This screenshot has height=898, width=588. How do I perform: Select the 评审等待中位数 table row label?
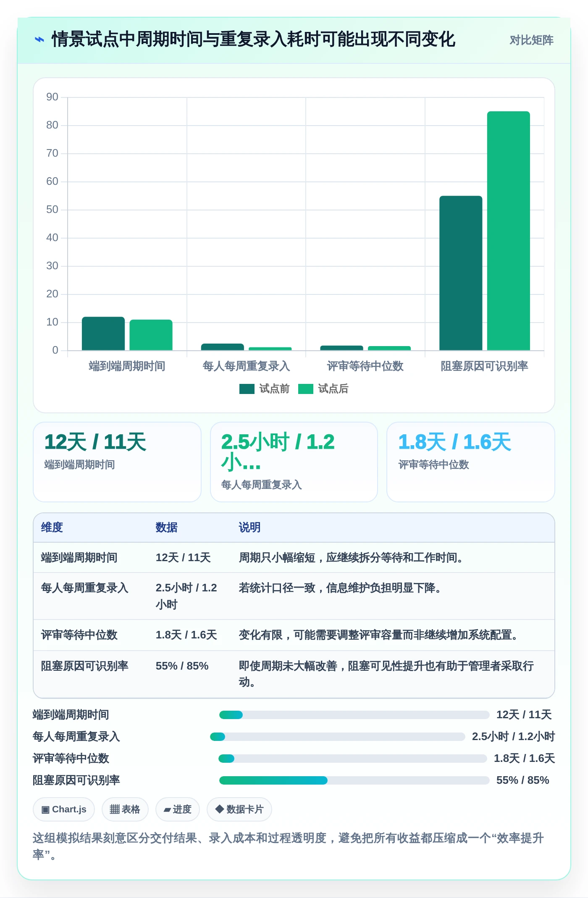coord(79,635)
